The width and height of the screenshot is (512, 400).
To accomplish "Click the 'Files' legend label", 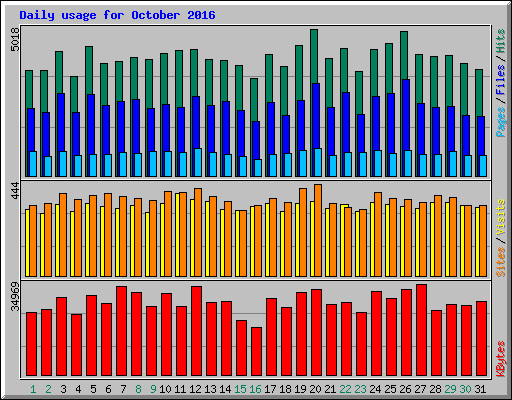I will click(501, 80).
